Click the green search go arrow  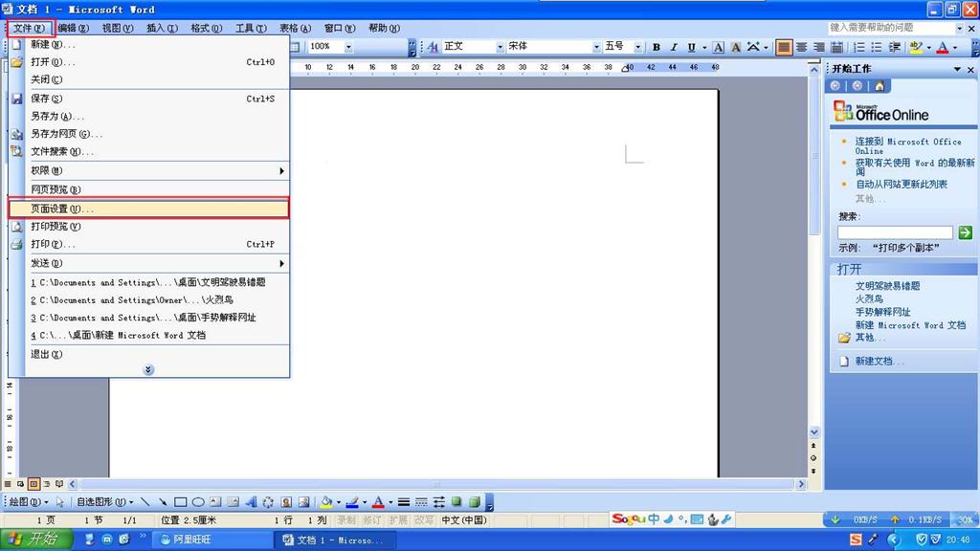coord(965,232)
